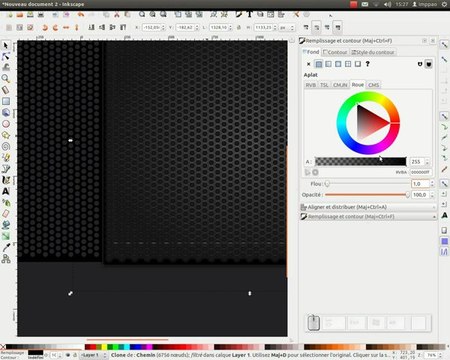The image size is (450, 360).
Task: Rotate selection 90° counter-clockwise
Action: 45,27
